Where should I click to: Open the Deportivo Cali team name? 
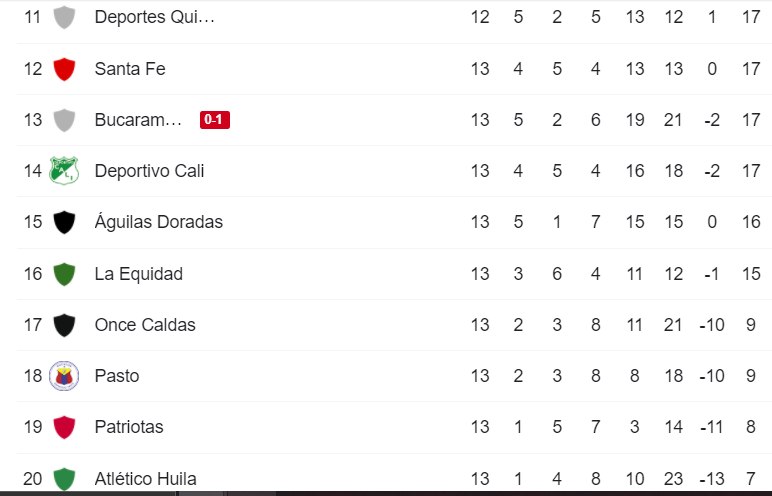149,171
